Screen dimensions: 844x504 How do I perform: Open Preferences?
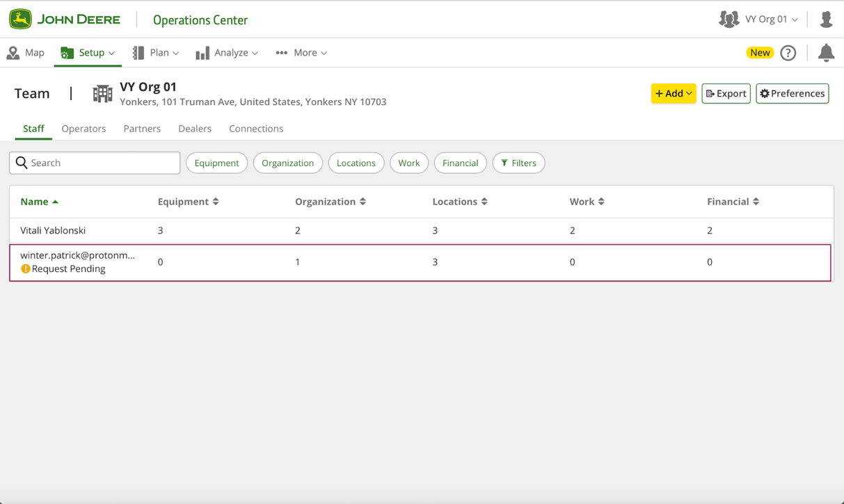(792, 93)
